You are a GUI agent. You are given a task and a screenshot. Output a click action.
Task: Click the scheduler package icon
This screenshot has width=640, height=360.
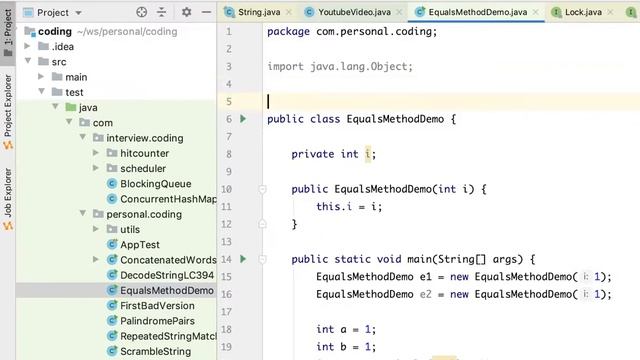point(112,168)
